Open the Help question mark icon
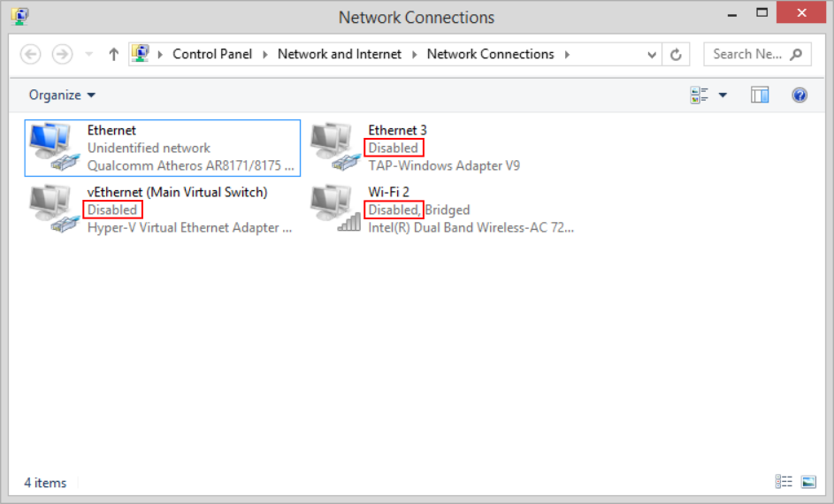This screenshot has width=834, height=504. coord(800,95)
